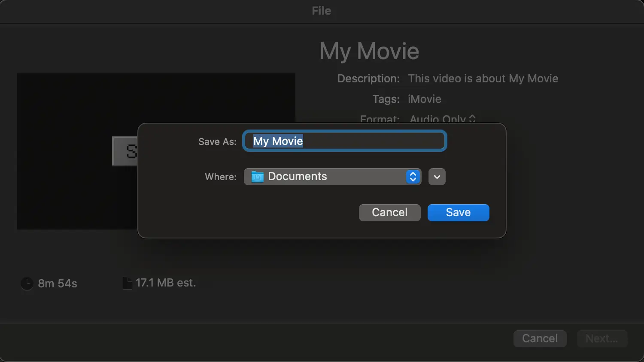Open the Format Audio Only popup
Screen dimensions: 644x362
pos(442,119)
